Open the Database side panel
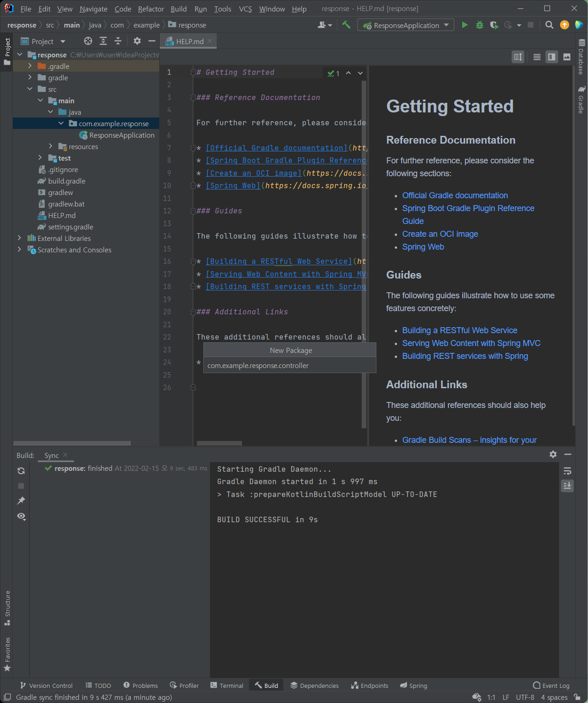 pyautogui.click(x=581, y=57)
